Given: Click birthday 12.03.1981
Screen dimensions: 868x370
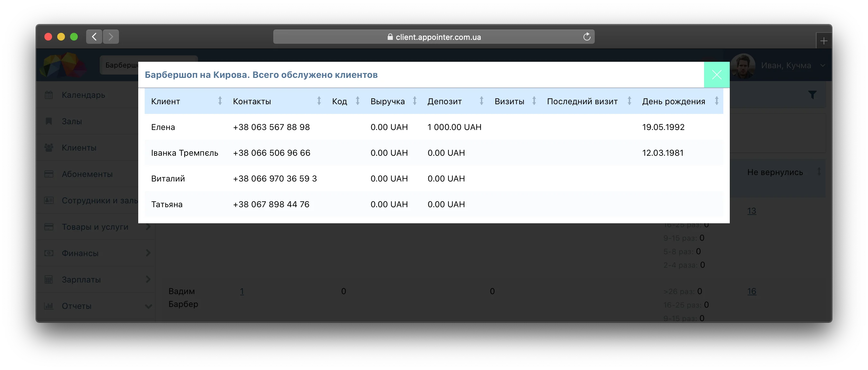Looking at the screenshot, I should (663, 153).
